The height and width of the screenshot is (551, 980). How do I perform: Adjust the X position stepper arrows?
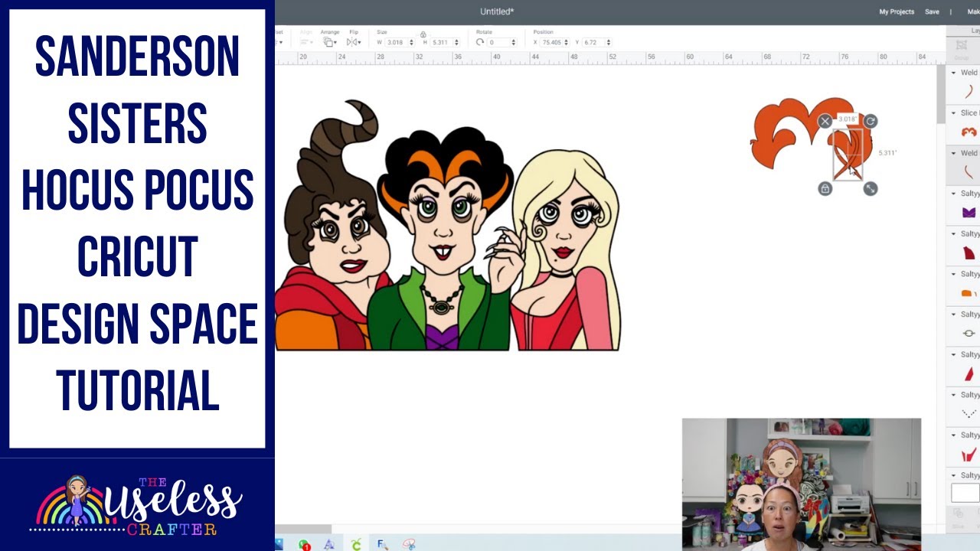tap(567, 43)
